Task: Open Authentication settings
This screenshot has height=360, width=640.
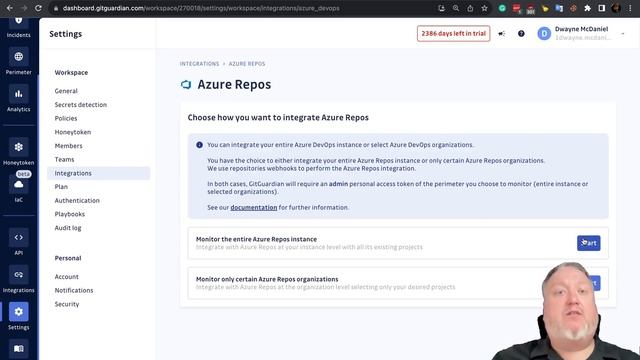Action: [x=77, y=200]
